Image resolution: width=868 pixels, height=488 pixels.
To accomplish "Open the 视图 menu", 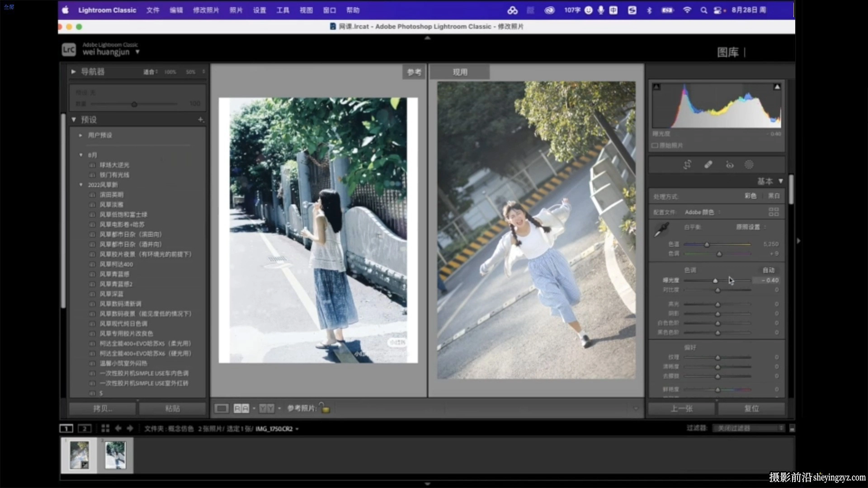I will [x=306, y=10].
